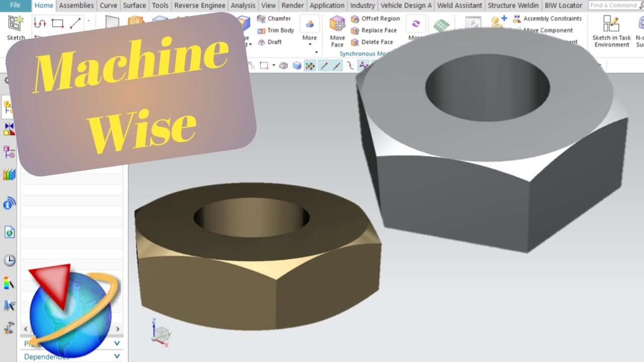Click the rectangle selection method icon
The image size is (644, 362).
264,66
